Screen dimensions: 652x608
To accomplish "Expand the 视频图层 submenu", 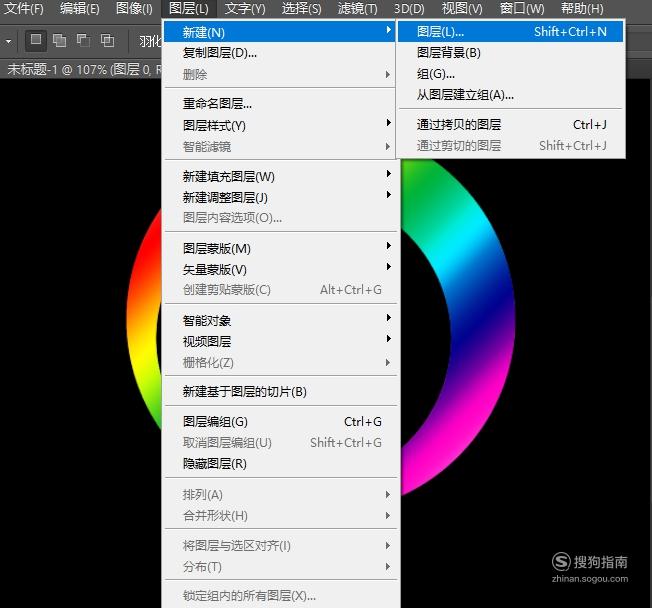I will (279, 341).
